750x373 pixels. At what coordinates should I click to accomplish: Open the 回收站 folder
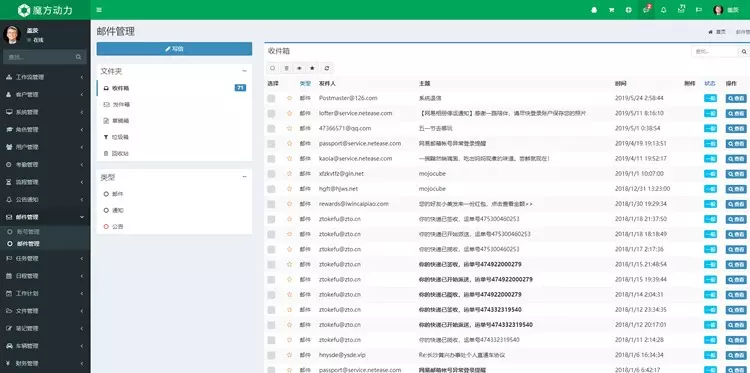[174, 154]
